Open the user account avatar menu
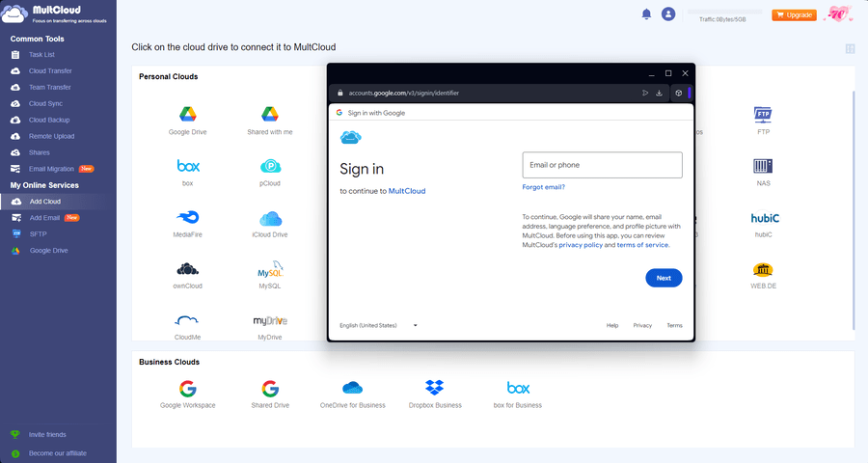 (x=668, y=14)
